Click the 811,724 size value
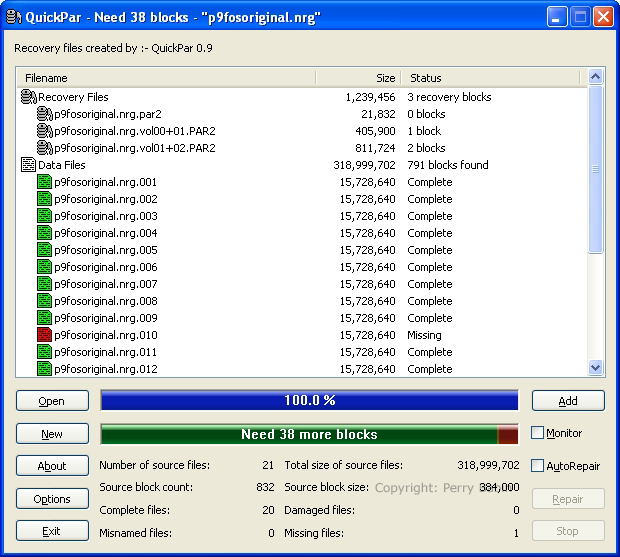 pyautogui.click(x=375, y=148)
